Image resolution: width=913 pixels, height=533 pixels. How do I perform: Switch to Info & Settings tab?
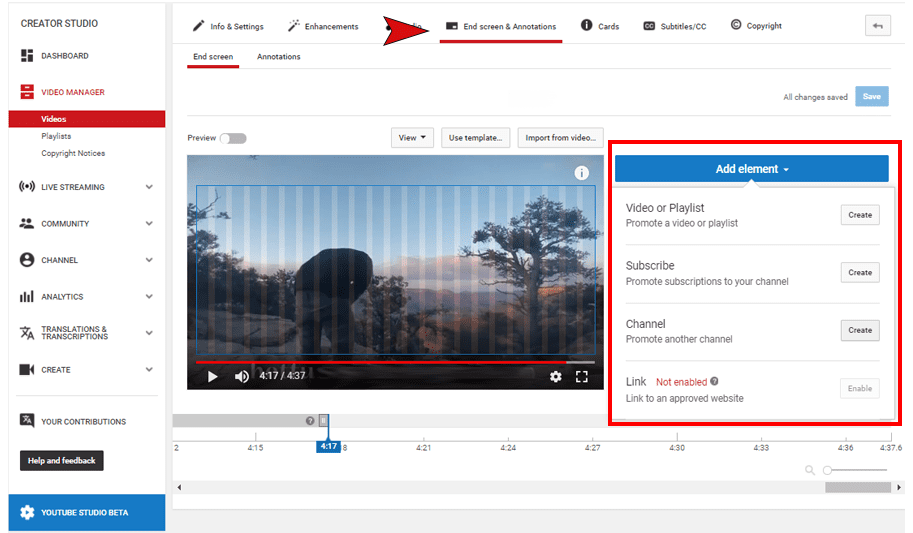point(228,26)
